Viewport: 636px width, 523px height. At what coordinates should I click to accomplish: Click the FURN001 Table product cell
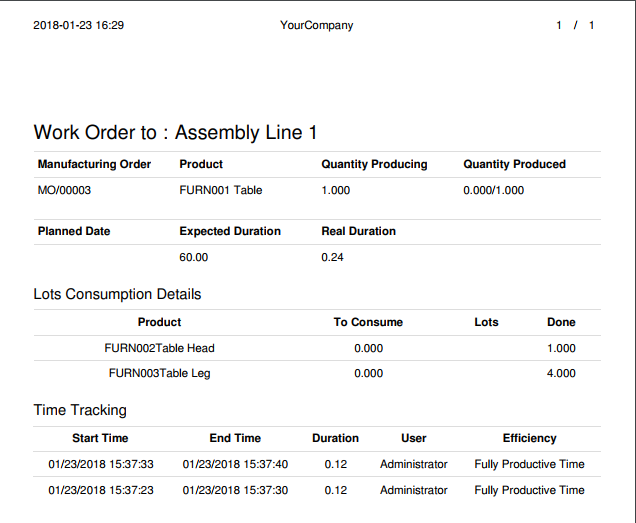click(221, 190)
